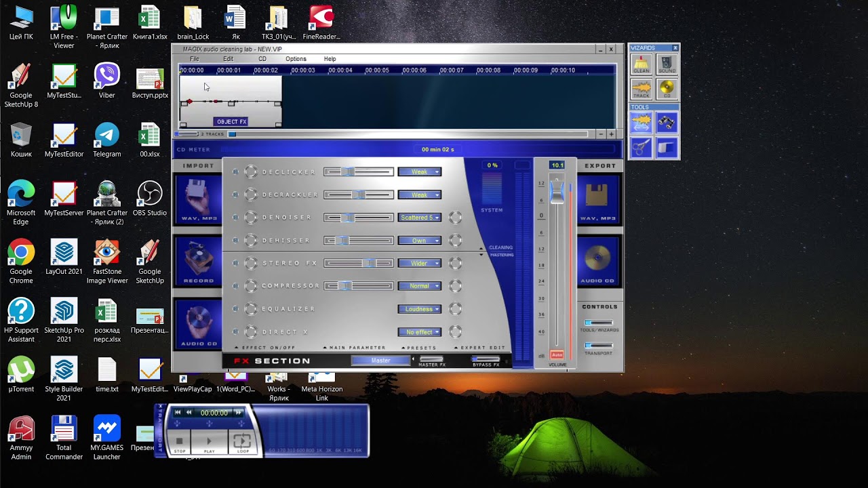Open the Declicker preset dropdown
868x488 pixels.
click(420, 172)
